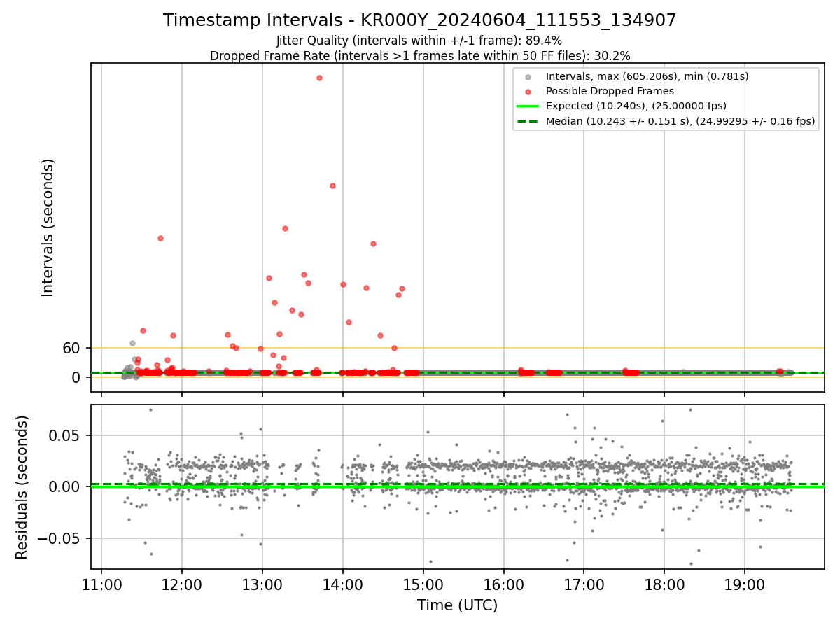This screenshot has width=840, height=630.
Task: Select the Jitter Quality 89.4% subtitle line
Action: click(419, 41)
